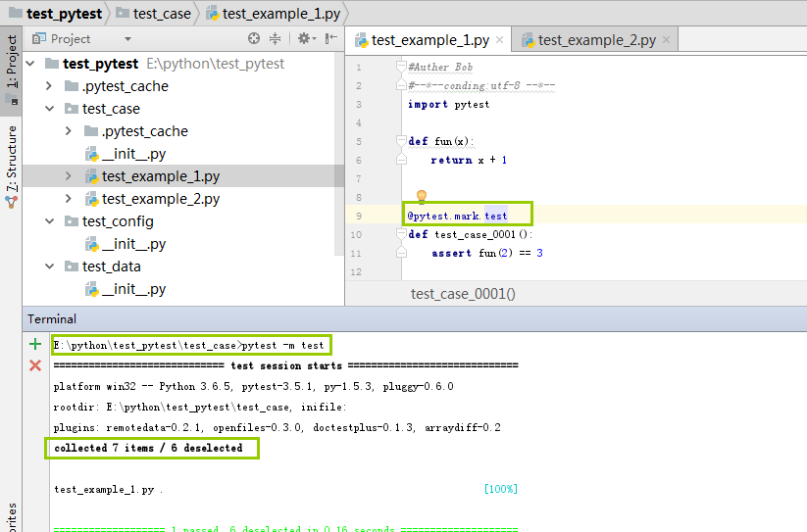This screenshot has width=807, height=532.
Task: Click the @pytest.mark.test decorator line
Action: pos(457,216)
